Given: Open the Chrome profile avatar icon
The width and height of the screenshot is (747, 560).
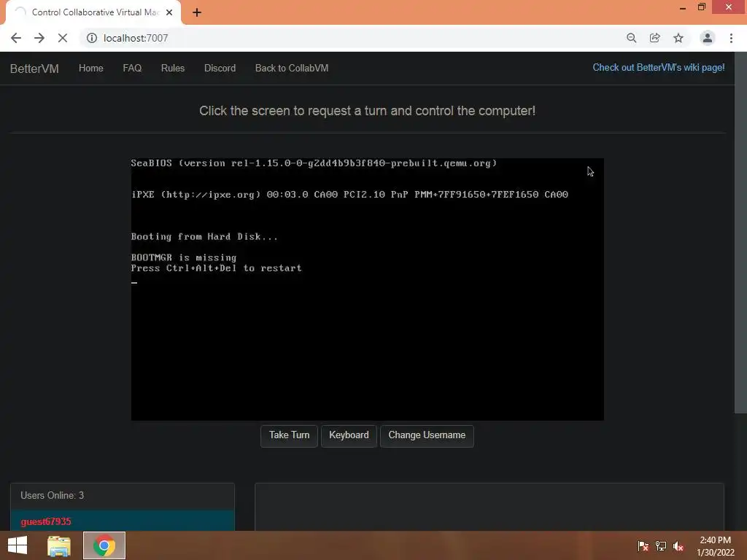Looking at the screenshot, I should 707,38.
